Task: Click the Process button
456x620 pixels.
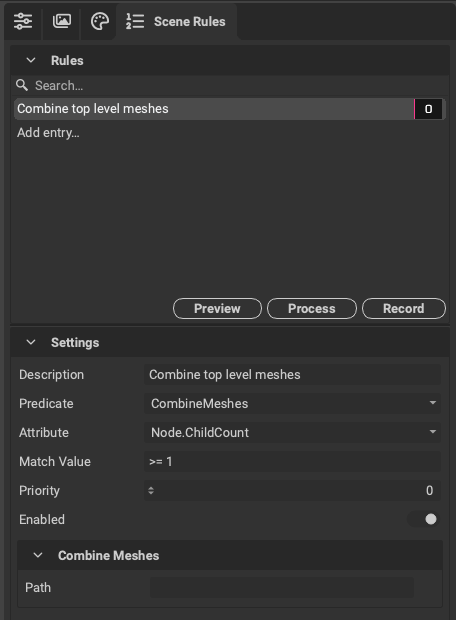Action: (x=312, y=308)
